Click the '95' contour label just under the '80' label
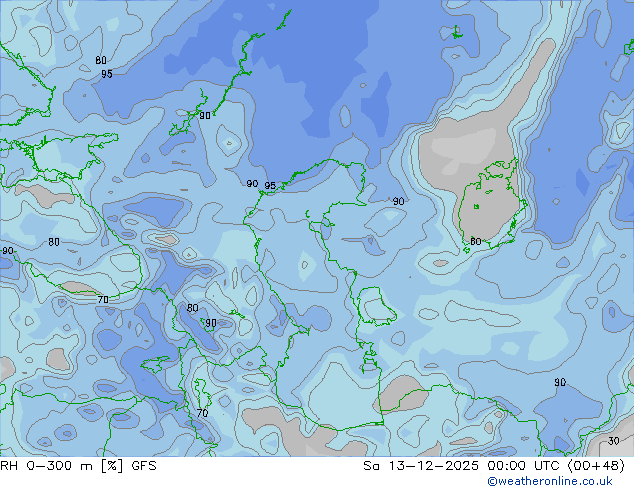Viewport: 634px width, 490px height. 107,74
